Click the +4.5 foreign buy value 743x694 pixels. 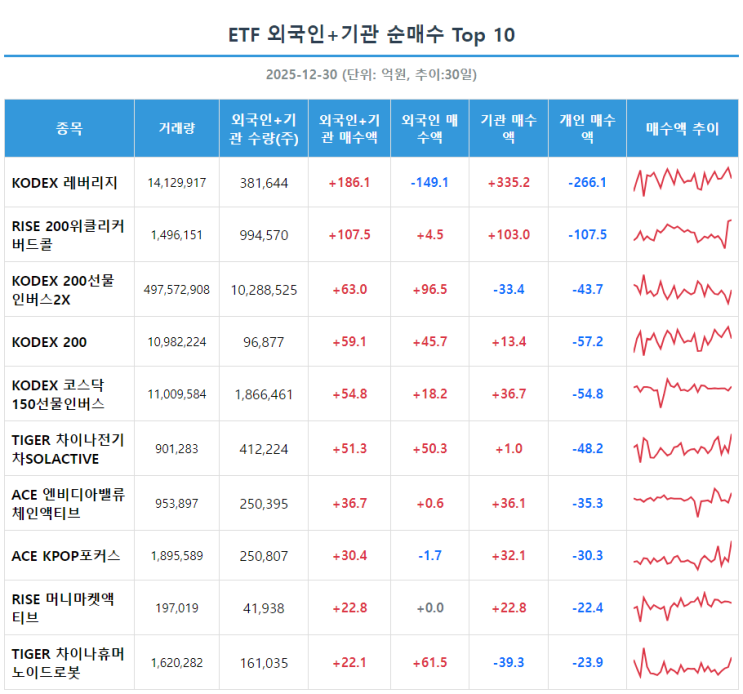(x=430, y=235)
